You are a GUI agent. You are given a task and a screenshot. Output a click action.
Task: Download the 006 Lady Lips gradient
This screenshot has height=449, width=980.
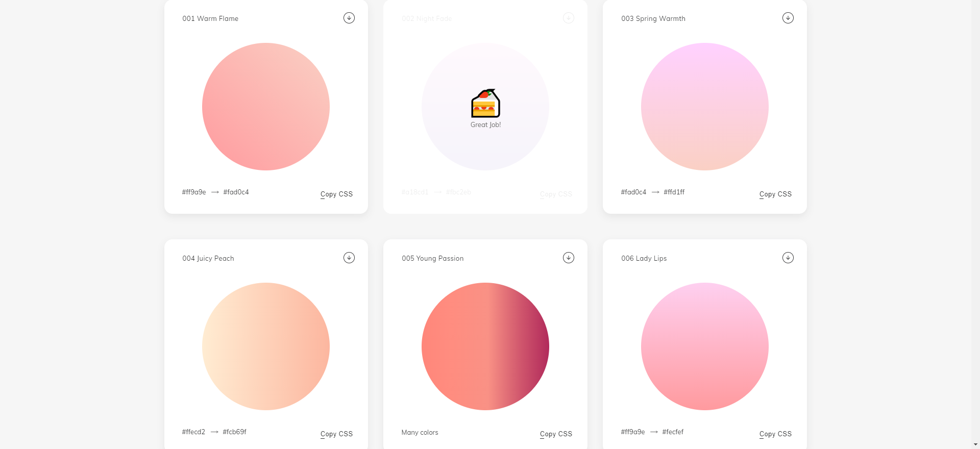[x=788, y=258]
